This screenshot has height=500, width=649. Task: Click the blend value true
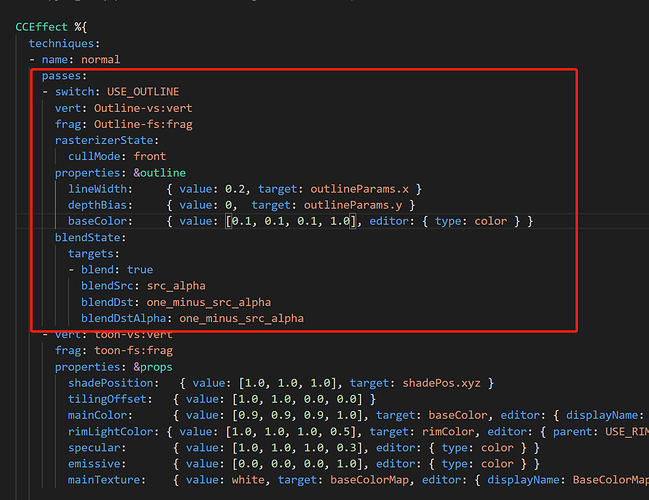tap(140, 270)
